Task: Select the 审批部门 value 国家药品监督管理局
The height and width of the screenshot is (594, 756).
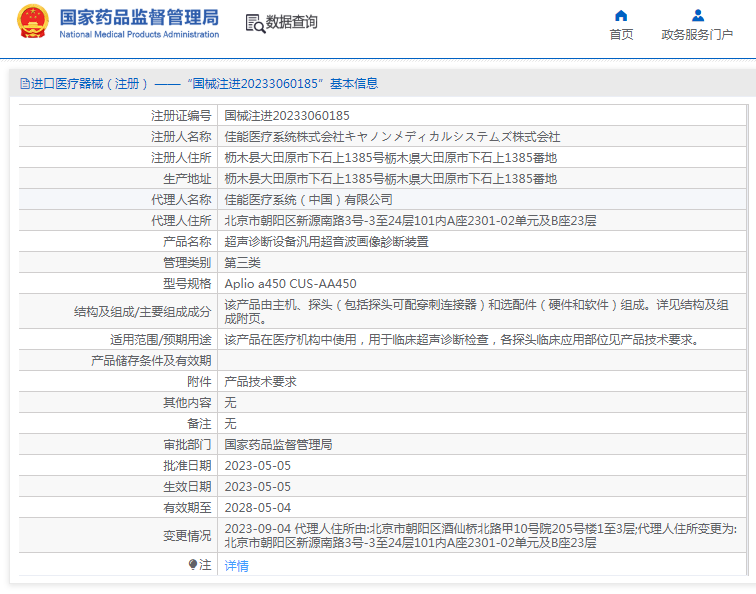Action: [278, 445]
